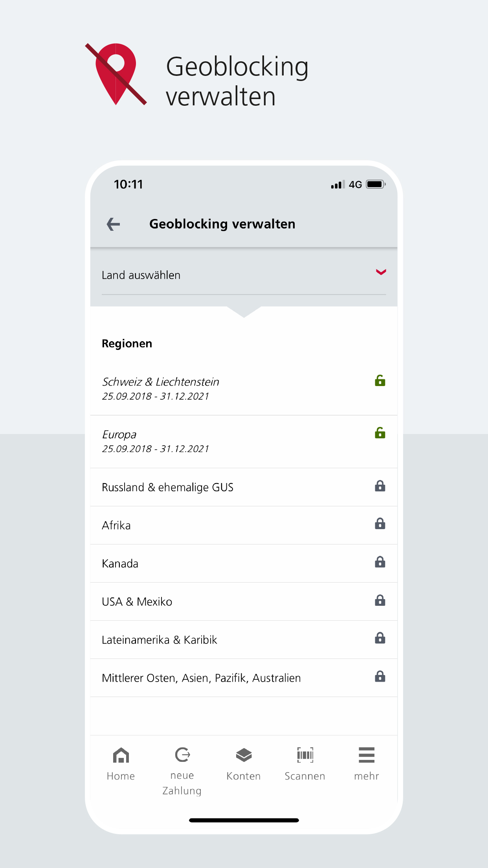This screenshot has width=488, height=868.
Task: Toggle the green lock for Europa
Action: [380, 433]
